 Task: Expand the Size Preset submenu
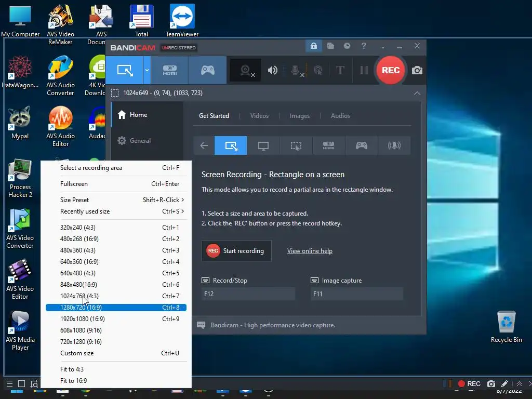tap(116, 199)
